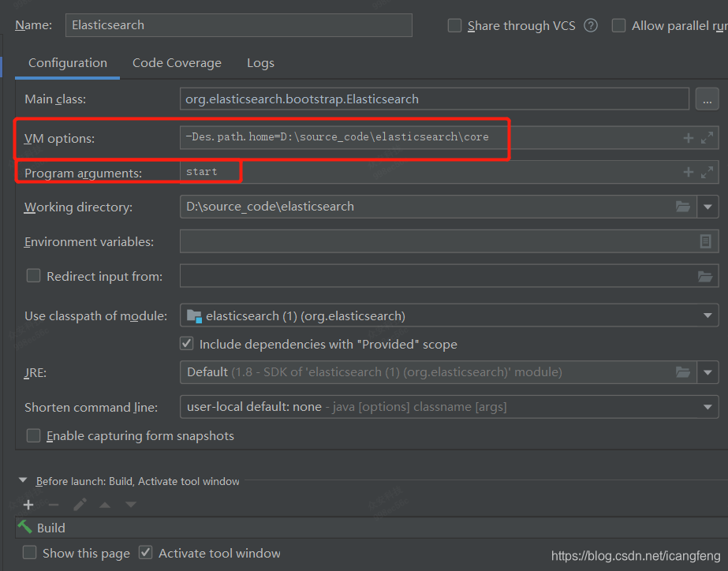728x571 pixels.
Task: Toggle Allow parallel run checkbox
Action: click(x=618, y=25)
